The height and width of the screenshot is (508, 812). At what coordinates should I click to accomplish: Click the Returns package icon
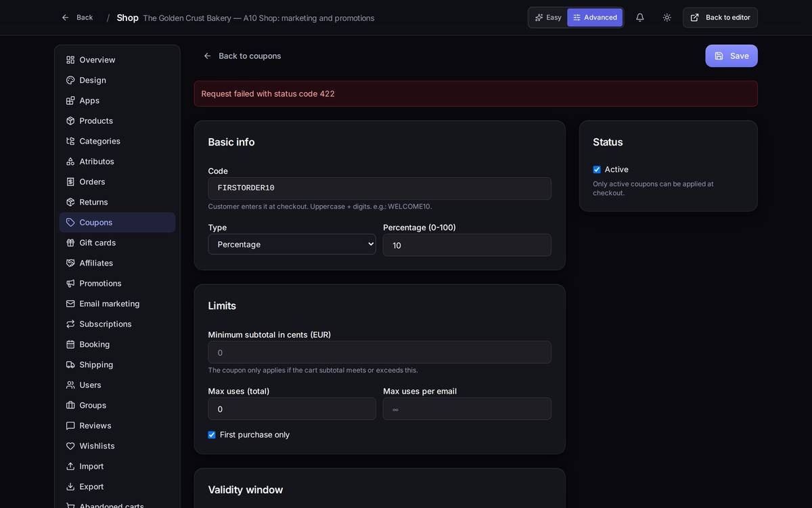70,202
